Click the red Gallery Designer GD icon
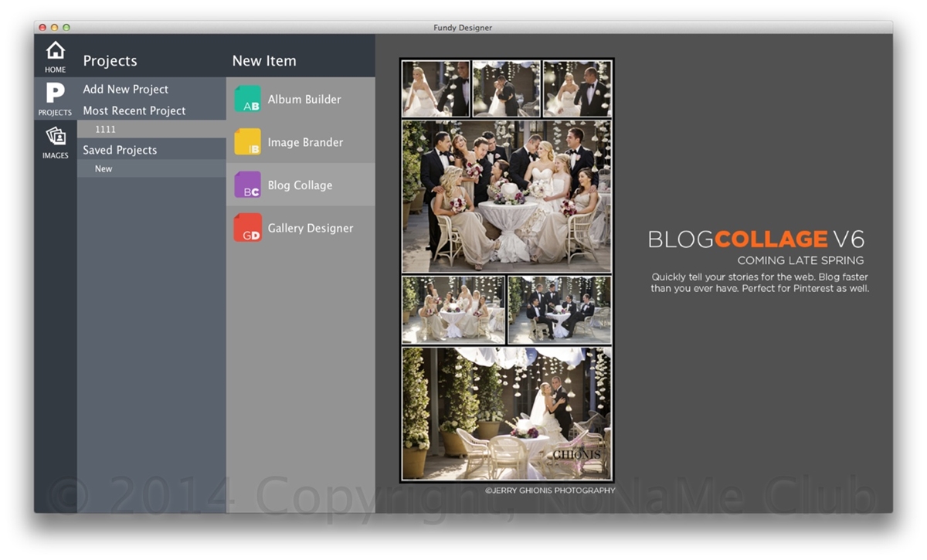This screenshot has height=560, width=927. [248, 228]
